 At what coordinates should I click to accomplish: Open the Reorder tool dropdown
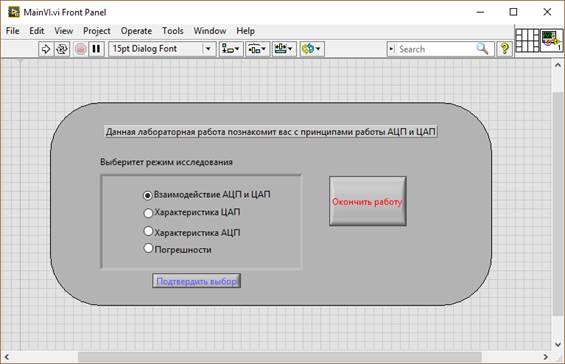(312, 49)
